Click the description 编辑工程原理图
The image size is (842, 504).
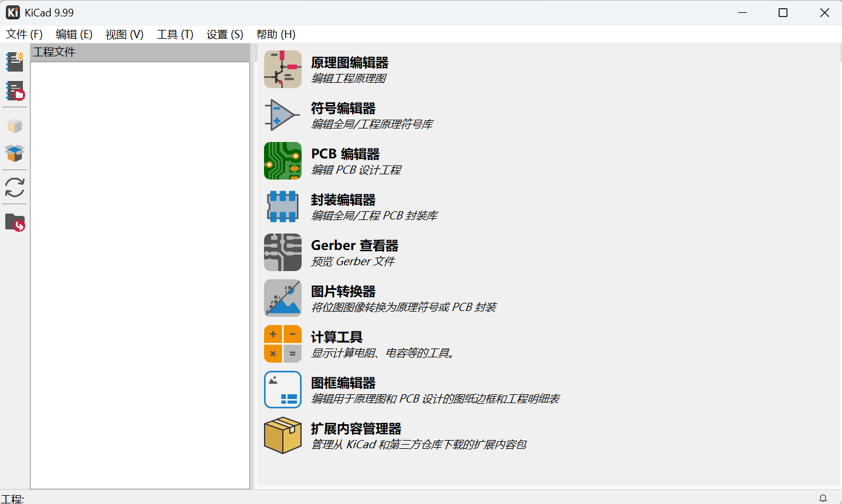(x=349, y=79)
